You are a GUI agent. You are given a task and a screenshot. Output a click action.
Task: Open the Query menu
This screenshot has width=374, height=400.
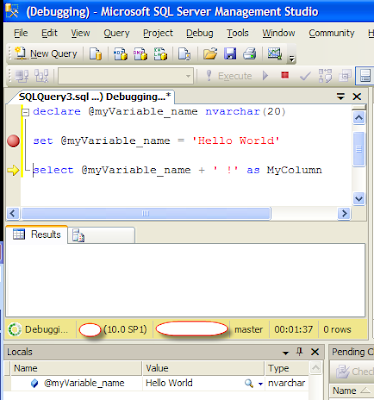[116, 33]
